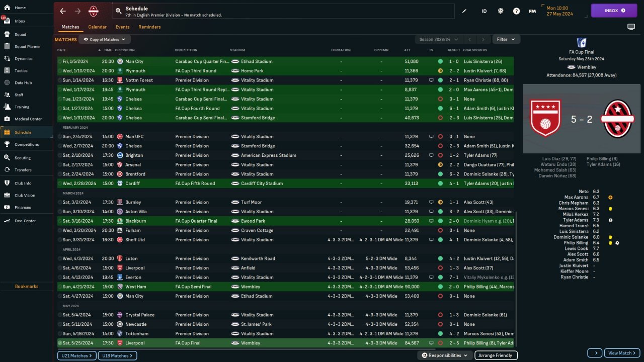
Task: Click the forward navigation arrow
Action: pos(77,11)
